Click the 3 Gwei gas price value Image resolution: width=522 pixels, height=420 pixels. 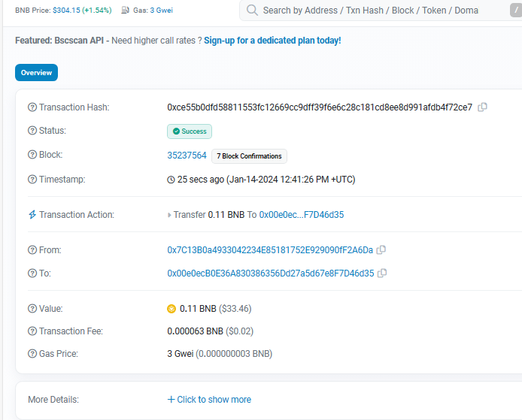180,353
